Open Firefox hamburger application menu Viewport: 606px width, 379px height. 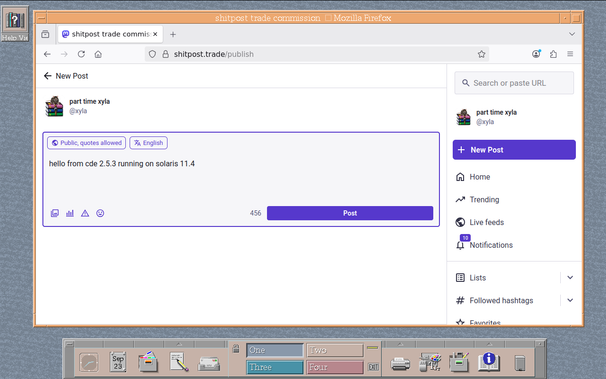pos(570,54)
